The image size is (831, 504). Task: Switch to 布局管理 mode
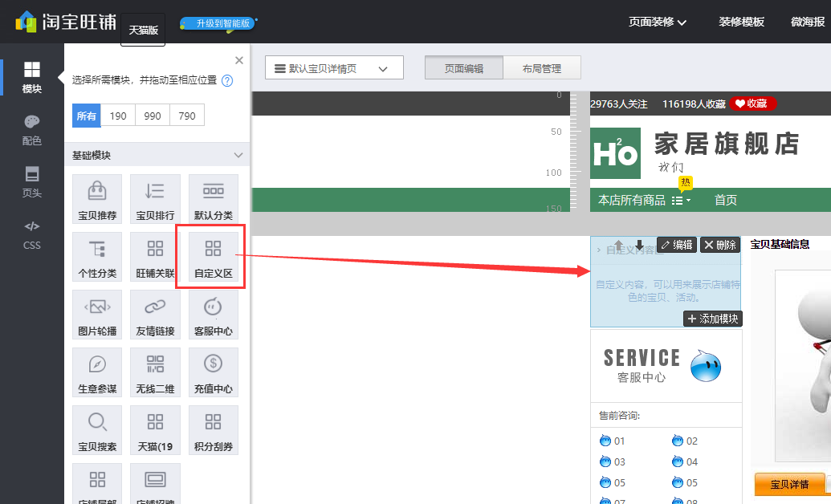coord(542,68)
